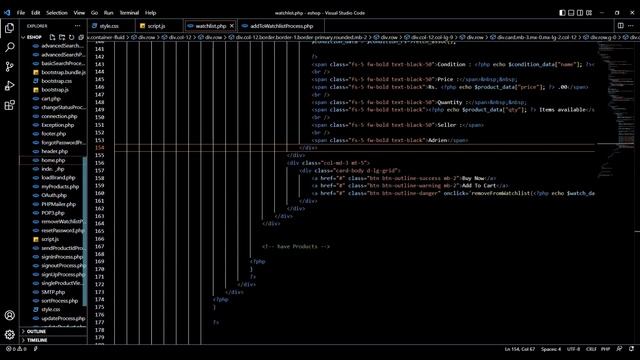Viewport: 640px width, 360px height.
Task: Open the Terminal menu
Action: [x=129, y=13]
